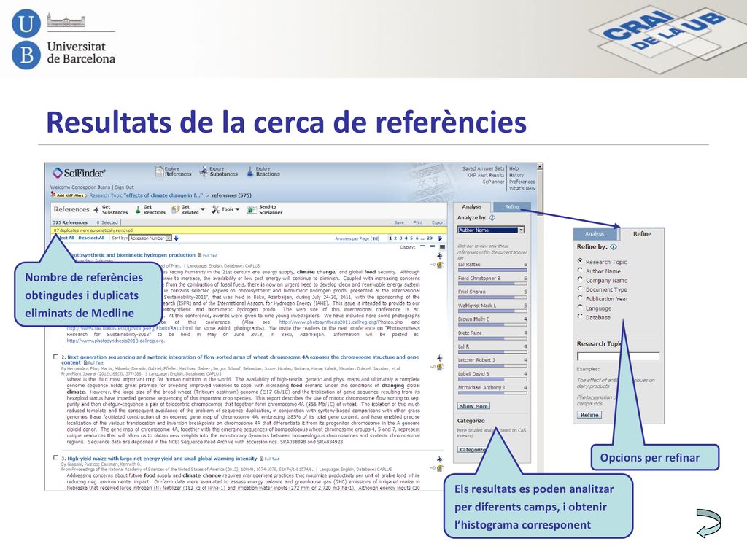The image size is (747, 560).
Task: Select Company Name radio button
Action: (580, 279)
